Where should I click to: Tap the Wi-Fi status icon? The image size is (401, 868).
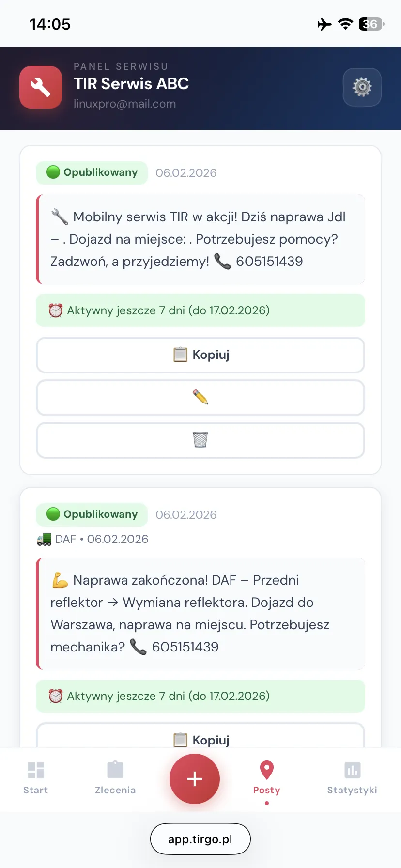click(345, 24)
